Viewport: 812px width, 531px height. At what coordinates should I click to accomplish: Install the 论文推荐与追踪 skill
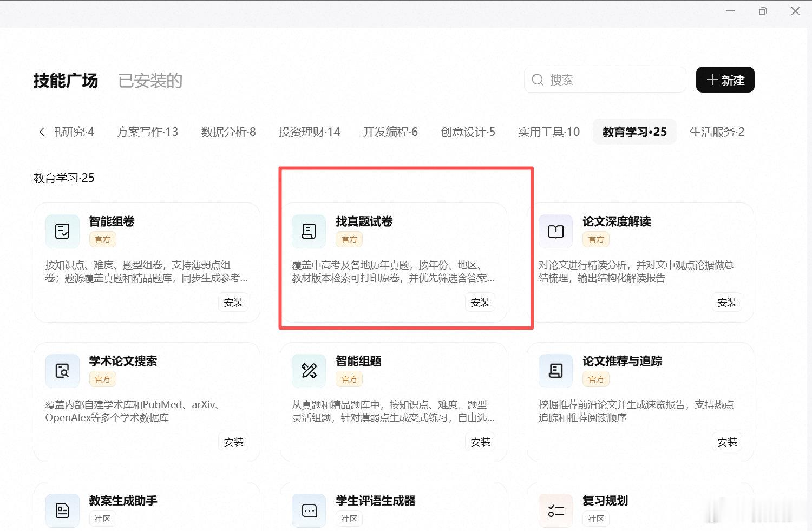[x=727, y=442]
